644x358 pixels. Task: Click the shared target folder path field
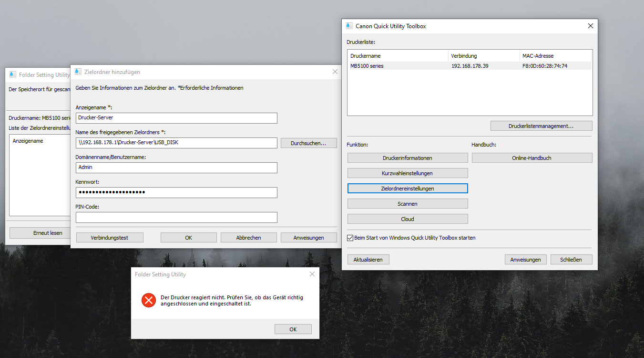click(176, 143)
